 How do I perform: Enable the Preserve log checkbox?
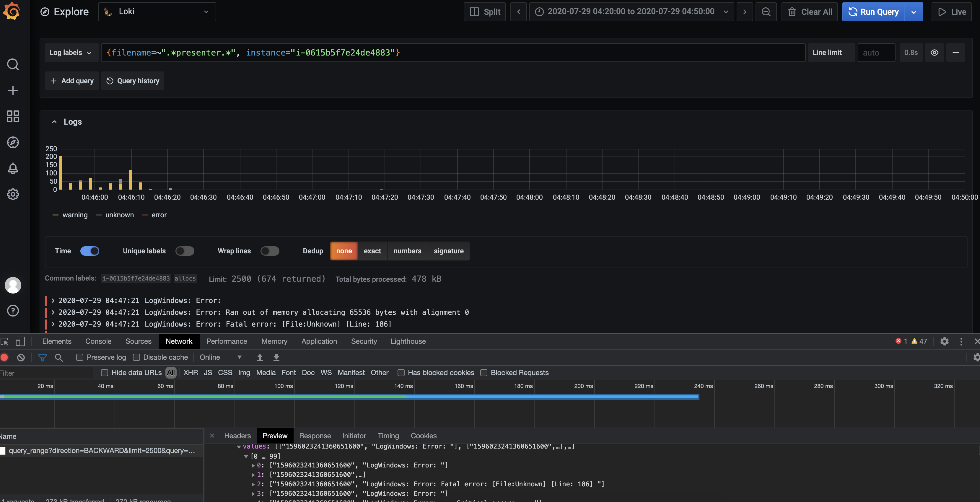tap(79, 358)
